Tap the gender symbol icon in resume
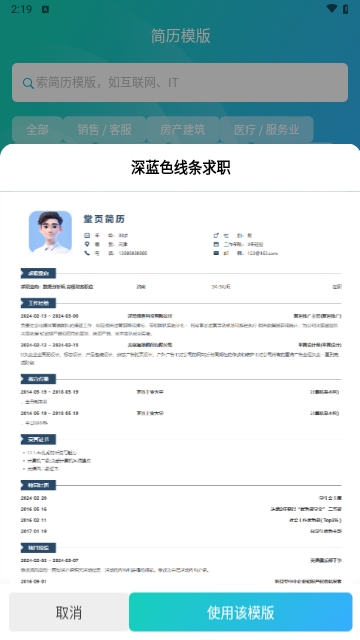This screenshot has width=360, height=640. click(x=216, y=235)
